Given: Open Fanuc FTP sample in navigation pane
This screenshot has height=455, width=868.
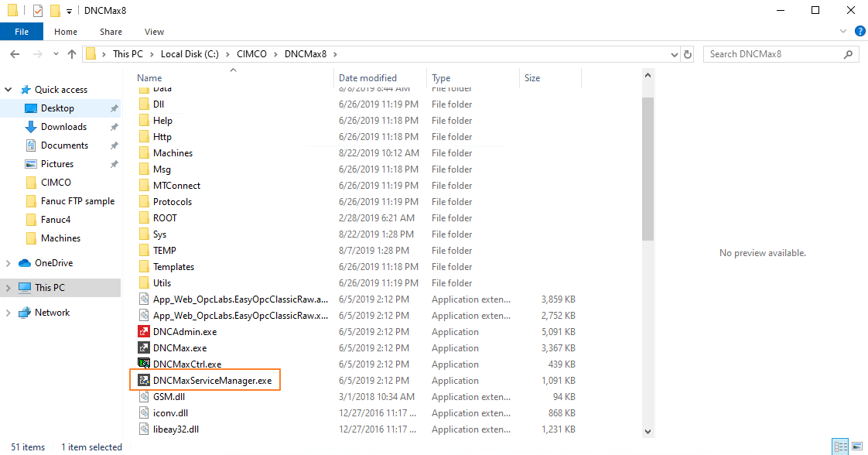Looking at the screenshot, I should click(77, 201).
